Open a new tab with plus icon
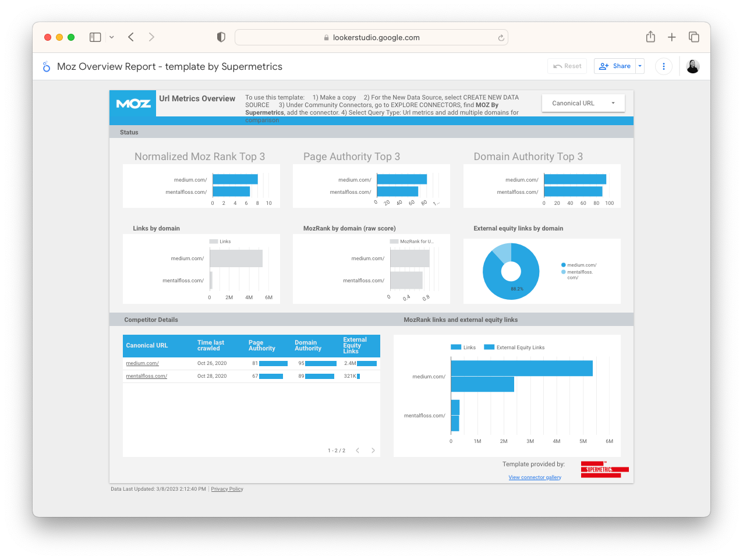 [x=672, y=37]
